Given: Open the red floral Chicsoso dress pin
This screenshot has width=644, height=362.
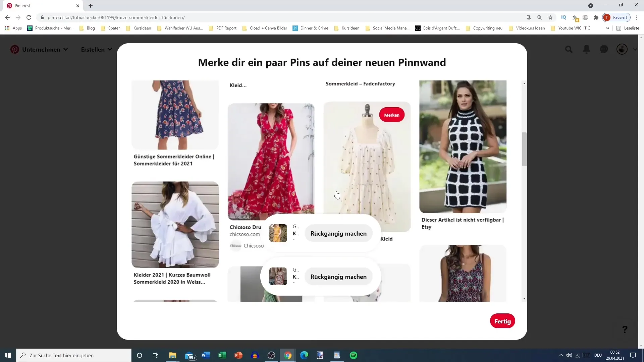Looking at the screenshot, I should click(x=271, y=162).
